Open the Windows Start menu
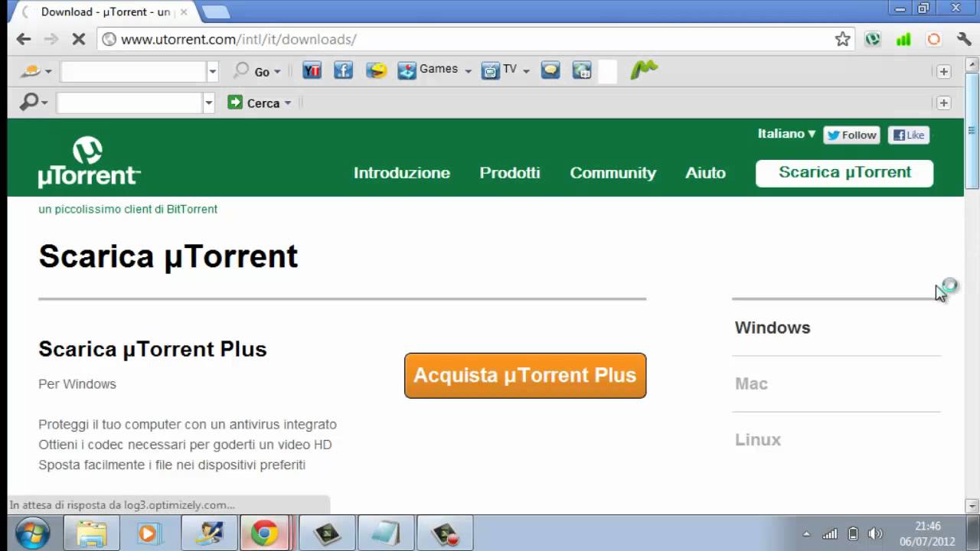Image resolution: width=980 pixels, height=551 pixels. (x=32, y=533)
